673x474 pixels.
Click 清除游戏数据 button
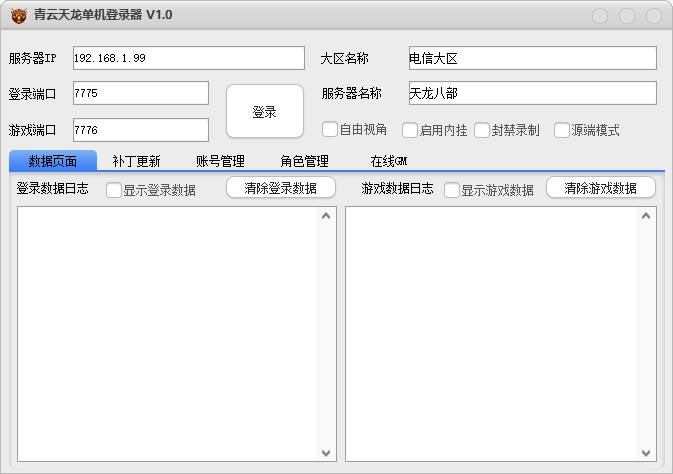point(601,188)
